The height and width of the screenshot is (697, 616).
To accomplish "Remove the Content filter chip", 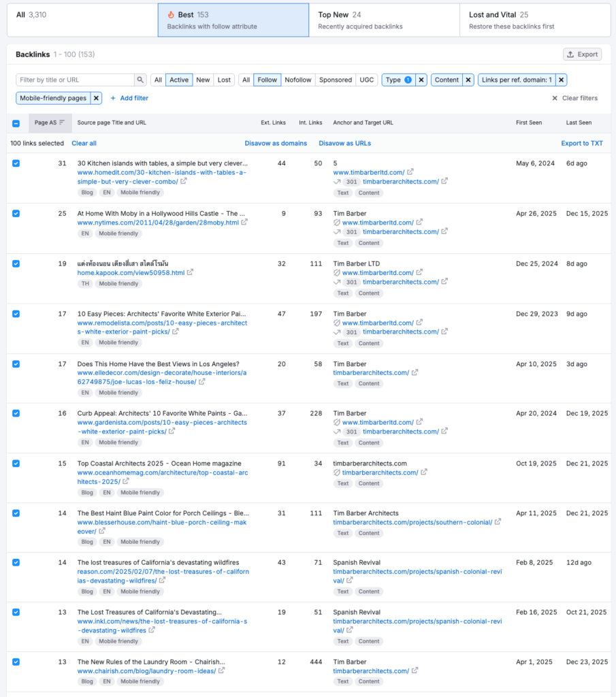I will coord(468,80).
